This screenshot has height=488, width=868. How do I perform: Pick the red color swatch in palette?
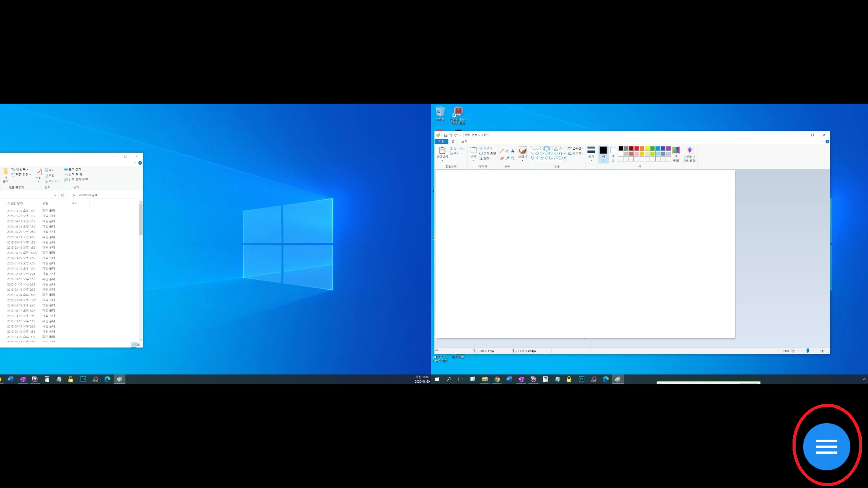(x=636, y=149)
